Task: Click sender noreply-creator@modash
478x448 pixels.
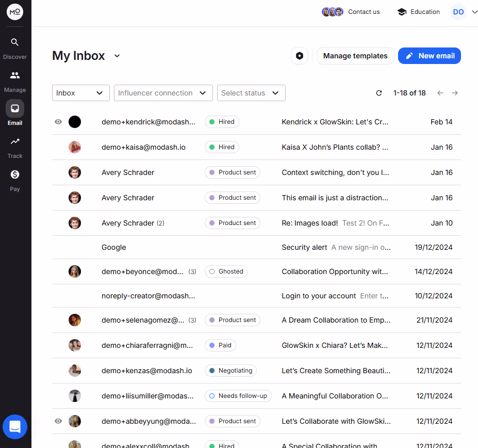Action: tap(149, 296)
